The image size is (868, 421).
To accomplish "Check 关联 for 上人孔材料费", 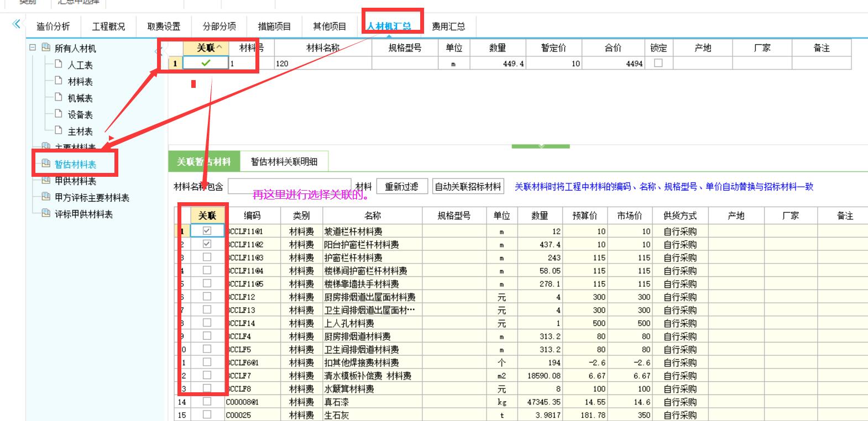I will (x=207, y=323).
